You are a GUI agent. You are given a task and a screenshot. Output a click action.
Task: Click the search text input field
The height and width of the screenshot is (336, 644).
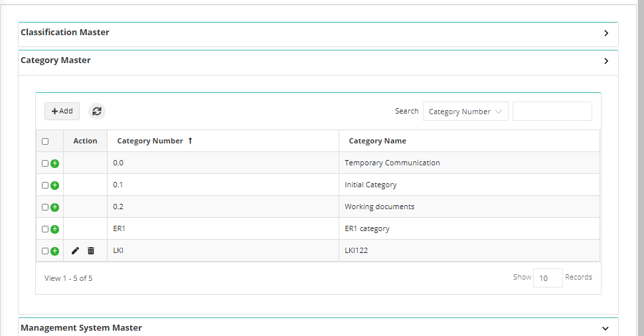[x=552, y=112]
